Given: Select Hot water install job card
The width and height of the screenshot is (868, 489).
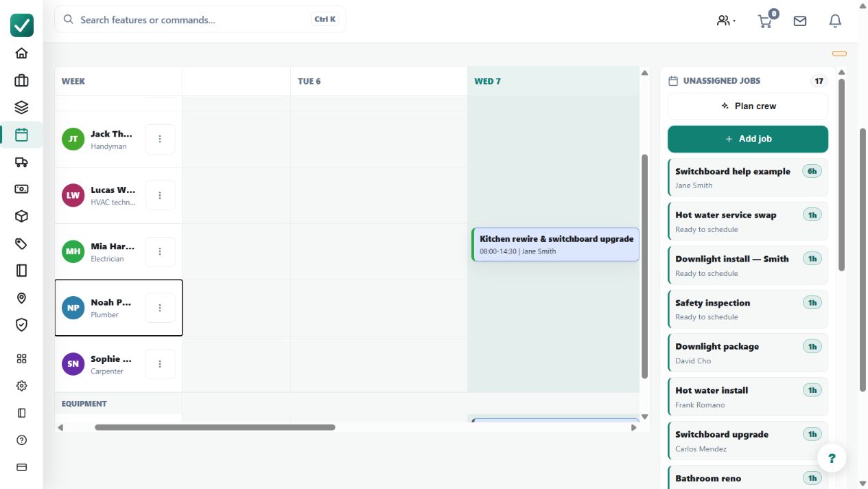Looking at the screenshot, I should [748, 396].
